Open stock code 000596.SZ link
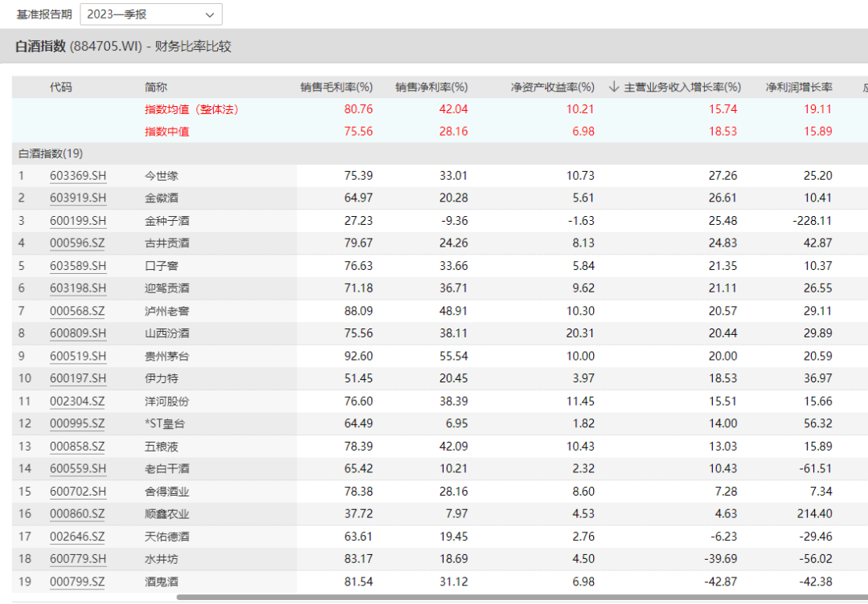 click(77, 243)
